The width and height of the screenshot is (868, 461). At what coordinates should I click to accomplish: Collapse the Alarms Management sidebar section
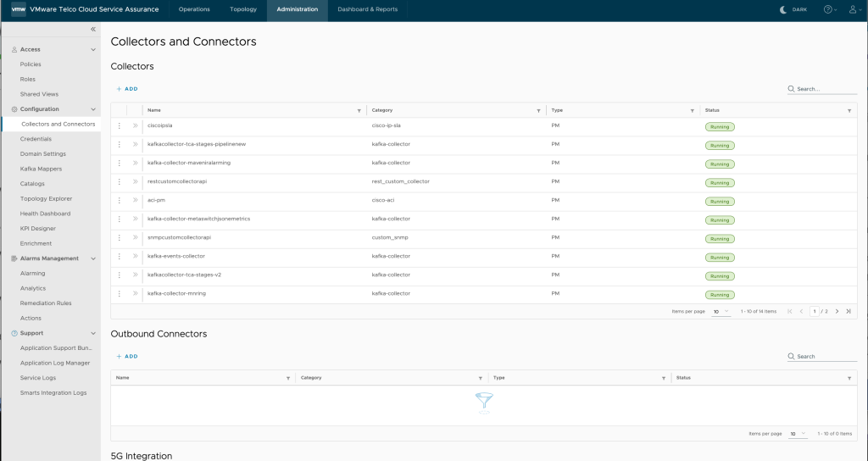93,258
